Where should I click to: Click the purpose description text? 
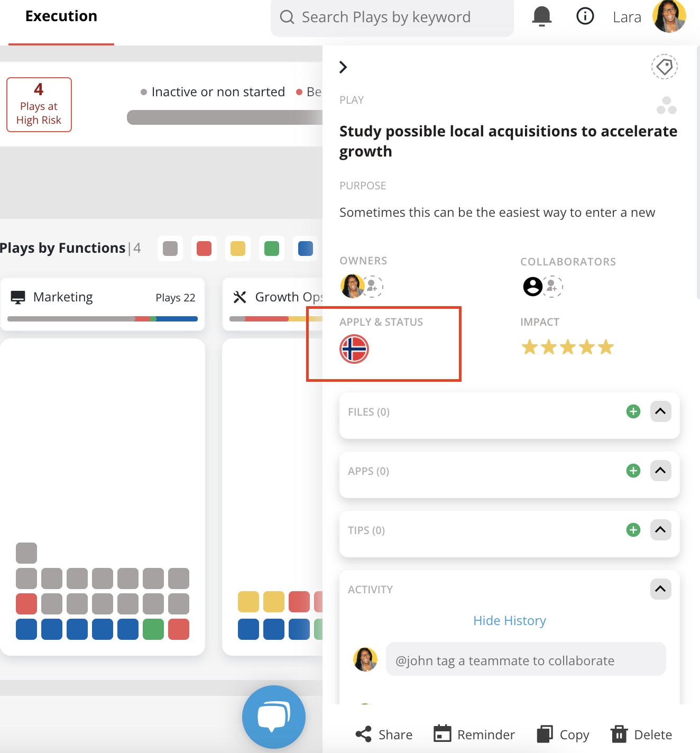pyautogui.click(x=497, y=213)
